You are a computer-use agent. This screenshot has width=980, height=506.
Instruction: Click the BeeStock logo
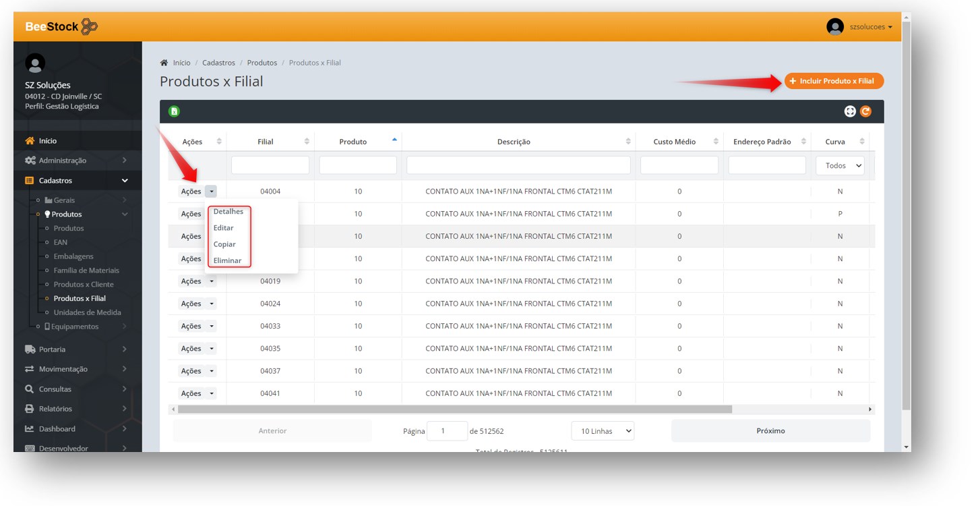(x=61, y=27)
